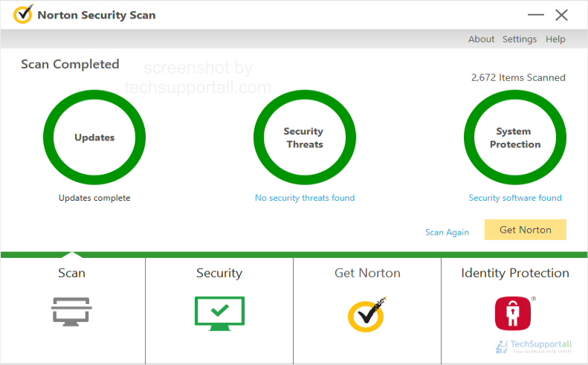Click the Norton checkmark logo in title bar
Viewport: 588px width, 365px height.
pyautogui.click(x=23, y=14)
